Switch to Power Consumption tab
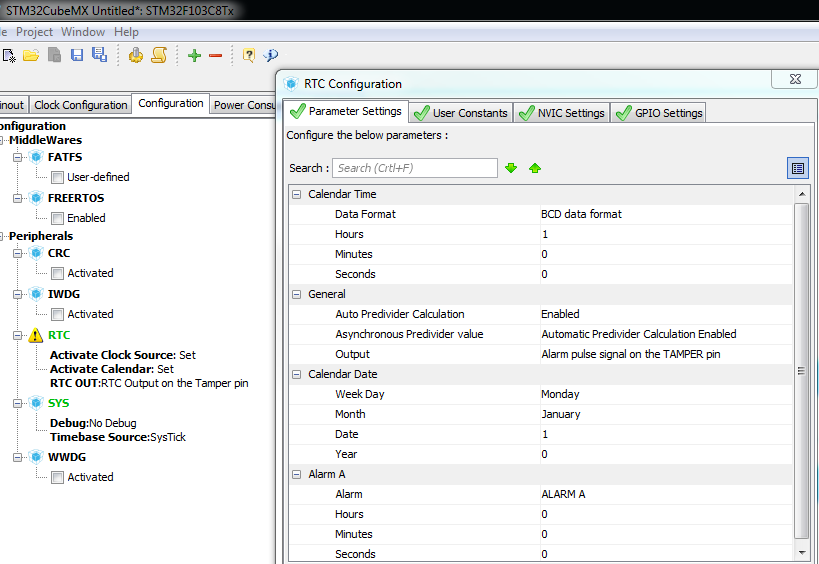The image size is (819, 564). pyautogui.click(x=243, y=105)
